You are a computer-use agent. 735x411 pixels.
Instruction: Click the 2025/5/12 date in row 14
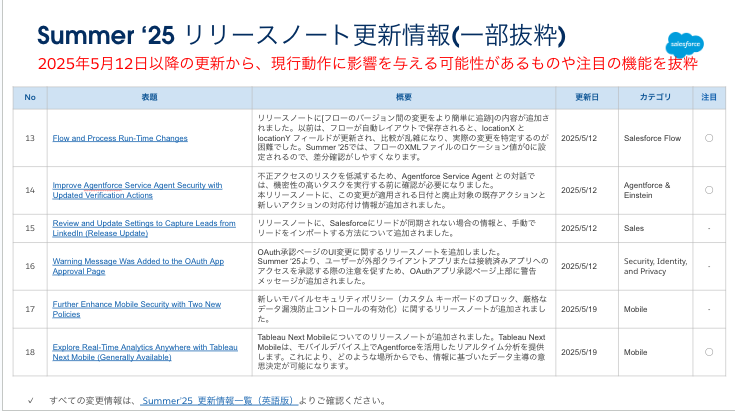[579, 190]
